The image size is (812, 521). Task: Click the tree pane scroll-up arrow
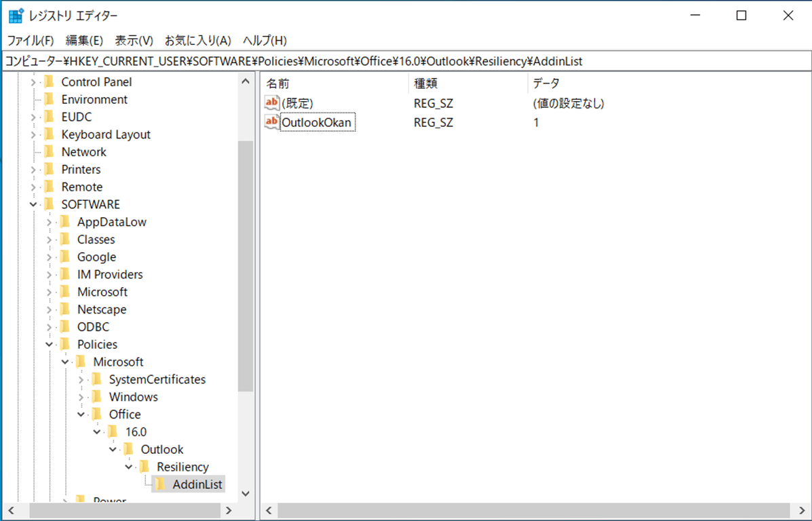(246, 81)
